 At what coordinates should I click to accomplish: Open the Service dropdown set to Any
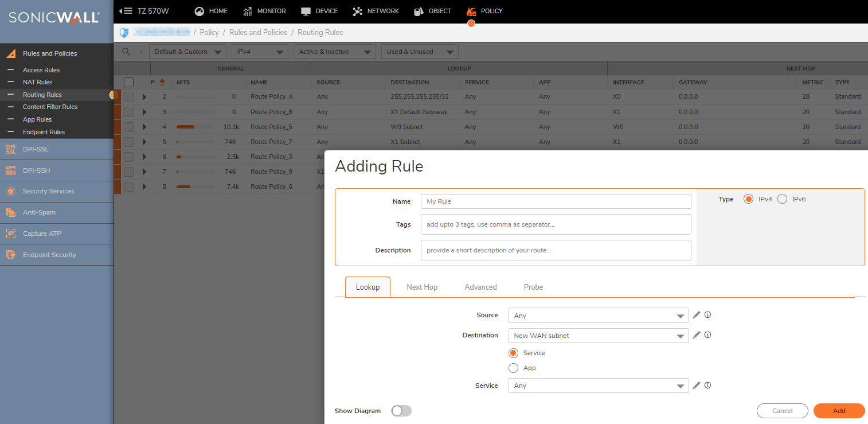point(599,386)
